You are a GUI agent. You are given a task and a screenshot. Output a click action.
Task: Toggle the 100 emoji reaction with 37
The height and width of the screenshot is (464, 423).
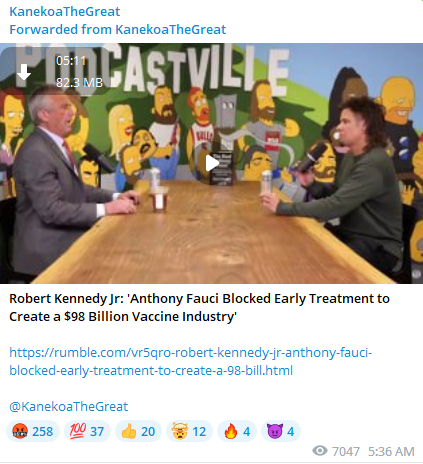pyautogui.click(x=87, y=431)
